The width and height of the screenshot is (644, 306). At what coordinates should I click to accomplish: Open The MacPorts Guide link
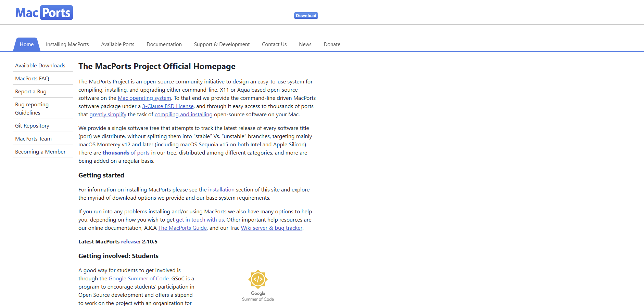[x=182, y=228]
